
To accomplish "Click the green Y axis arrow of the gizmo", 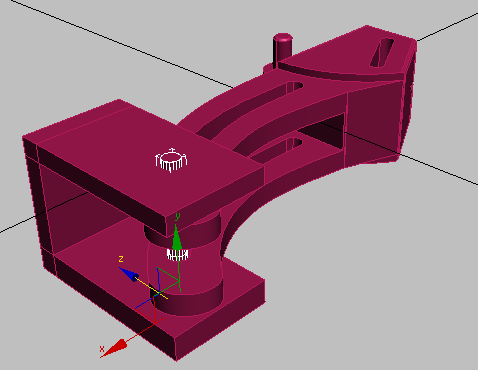I will (177, 237).
